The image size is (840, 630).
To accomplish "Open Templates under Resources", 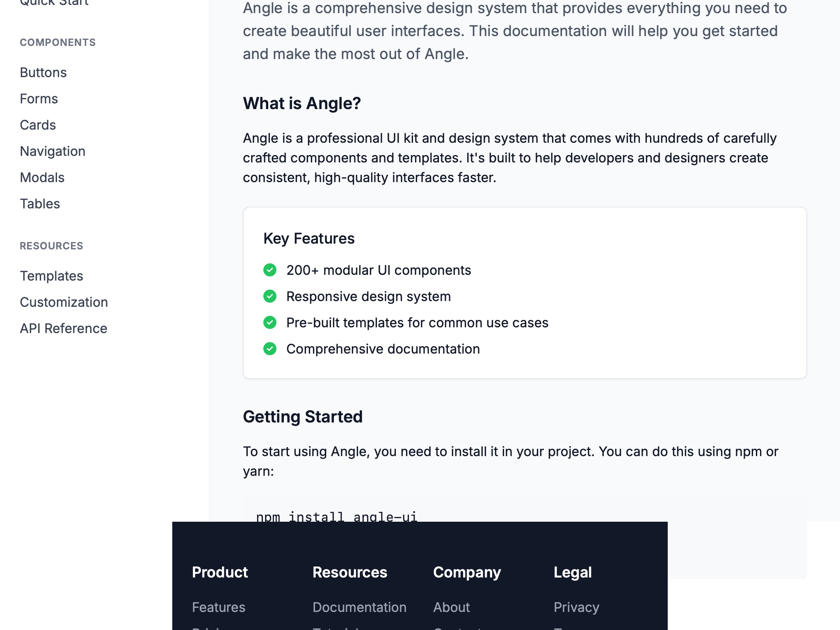I will (x=51, y=276).
